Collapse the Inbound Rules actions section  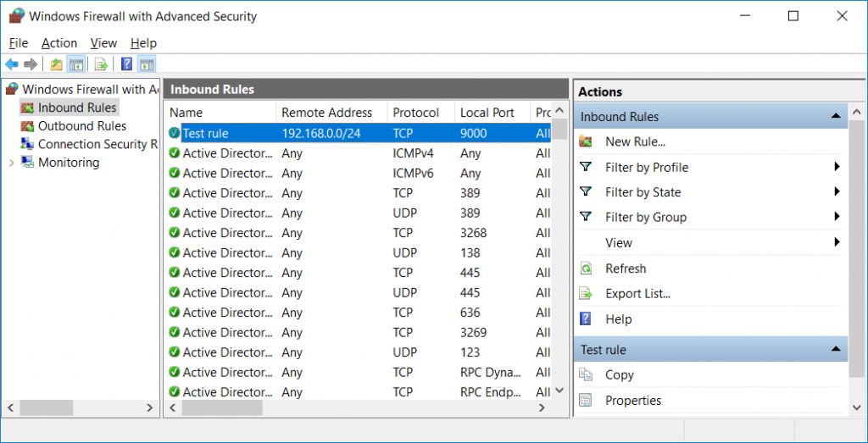click(x=836, y=116)
